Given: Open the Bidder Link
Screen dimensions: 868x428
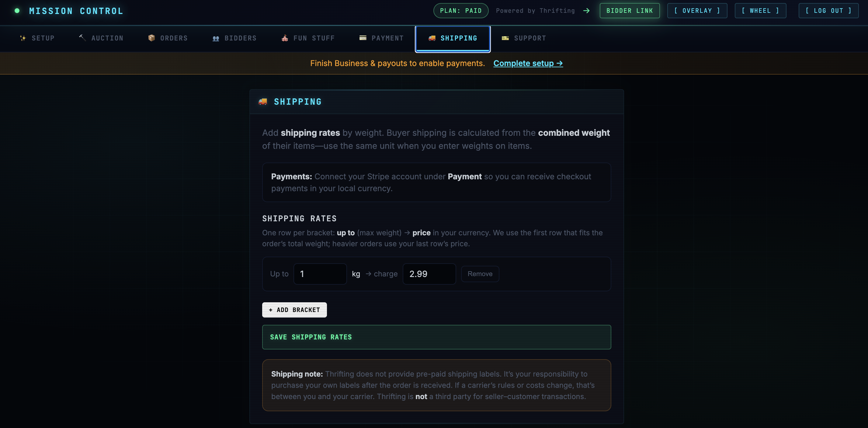Looking at the screenshot, I should (x=629, y=10).
